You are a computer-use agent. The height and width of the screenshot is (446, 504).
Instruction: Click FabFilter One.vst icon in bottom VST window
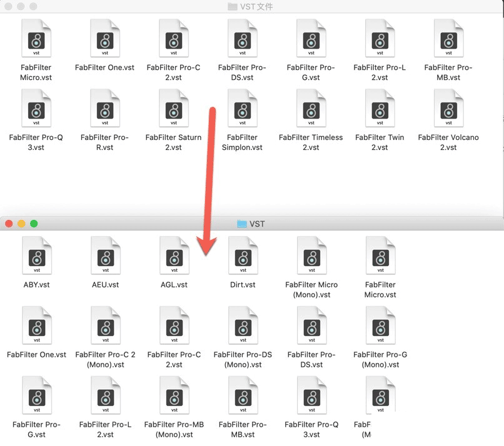tap(37, 325)
